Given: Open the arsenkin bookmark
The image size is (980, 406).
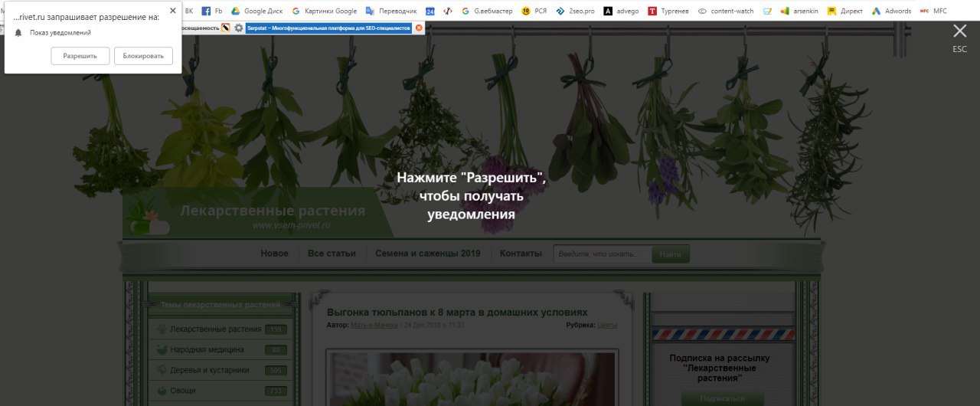Looking at the screenshot, I should pyautogui.click(x=799, y=11).
